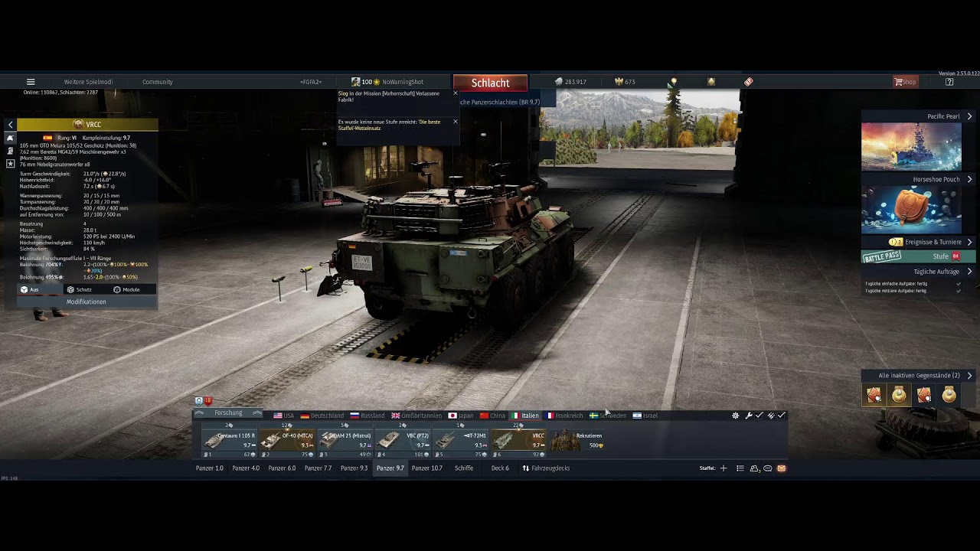Select VRCC crew slot

(x=518, y=440)
